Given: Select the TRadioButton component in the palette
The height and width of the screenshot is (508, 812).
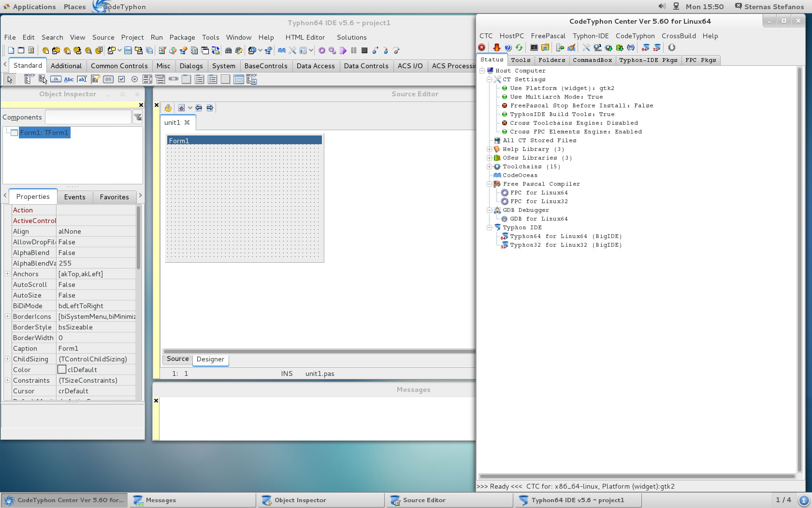Looking at the screenshot, I should click(x=134, y=79).
